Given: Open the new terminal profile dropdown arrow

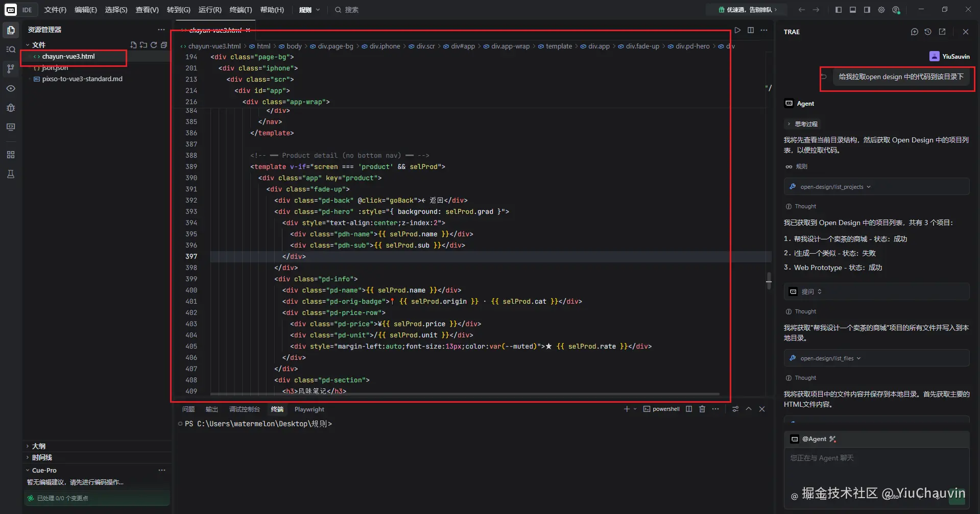Looking at the screenshot, I should tap(635, 409).
